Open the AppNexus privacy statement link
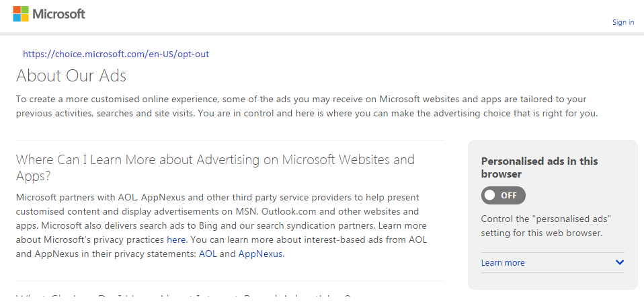 tap(260, 254)
